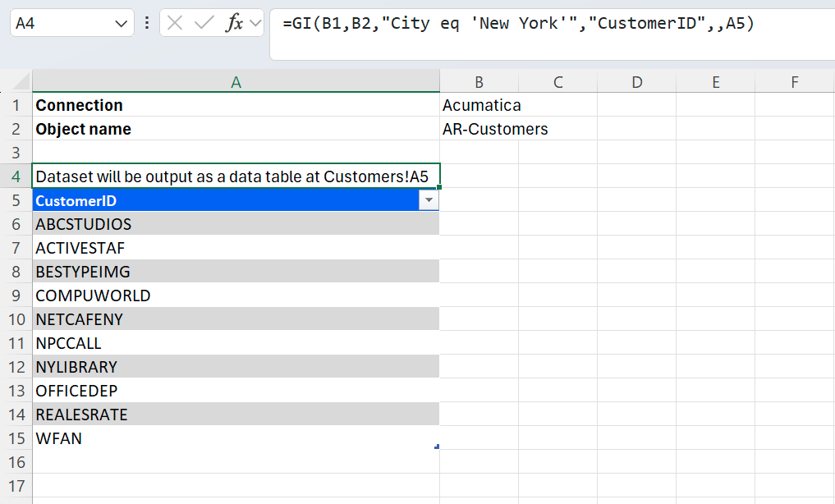Select column A header
This screenshot has width=835, height=504.
point(236,82)
